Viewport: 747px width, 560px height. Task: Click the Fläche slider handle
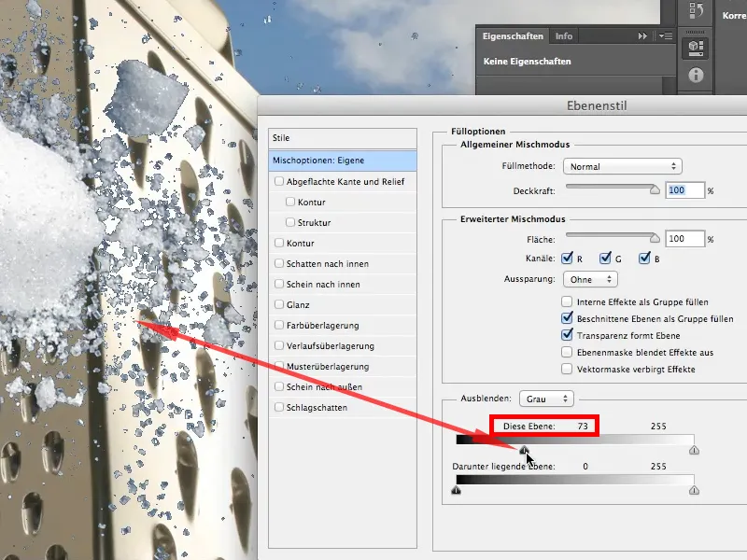click(655, 238)
